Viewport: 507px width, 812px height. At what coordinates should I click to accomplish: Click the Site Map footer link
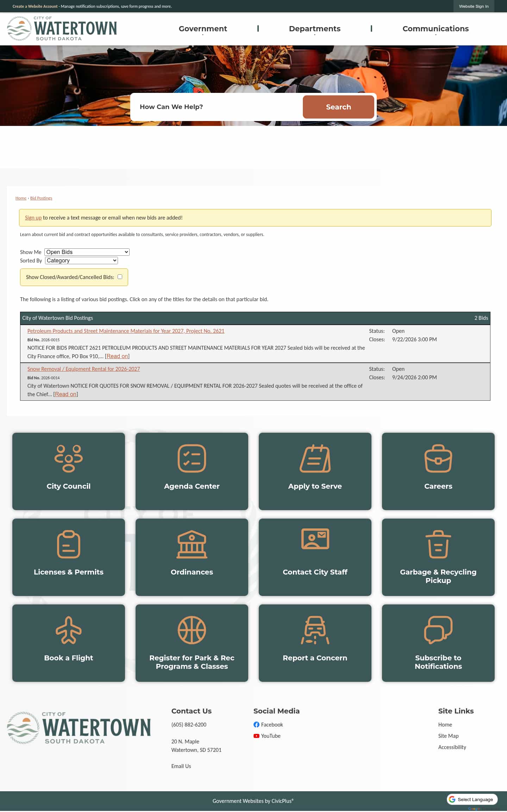448,736
